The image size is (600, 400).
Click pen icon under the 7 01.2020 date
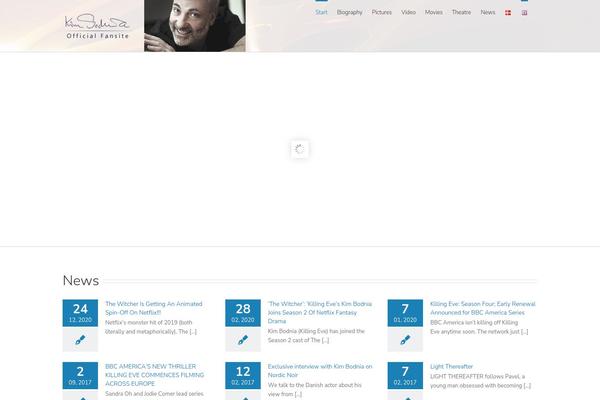click(x=405, y=340)
